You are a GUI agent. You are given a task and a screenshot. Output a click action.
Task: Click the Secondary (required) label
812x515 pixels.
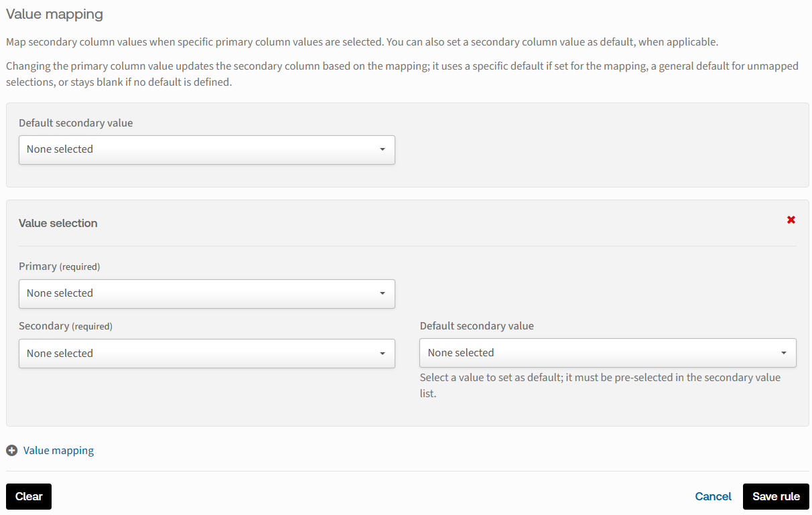(x=65, y=326)
